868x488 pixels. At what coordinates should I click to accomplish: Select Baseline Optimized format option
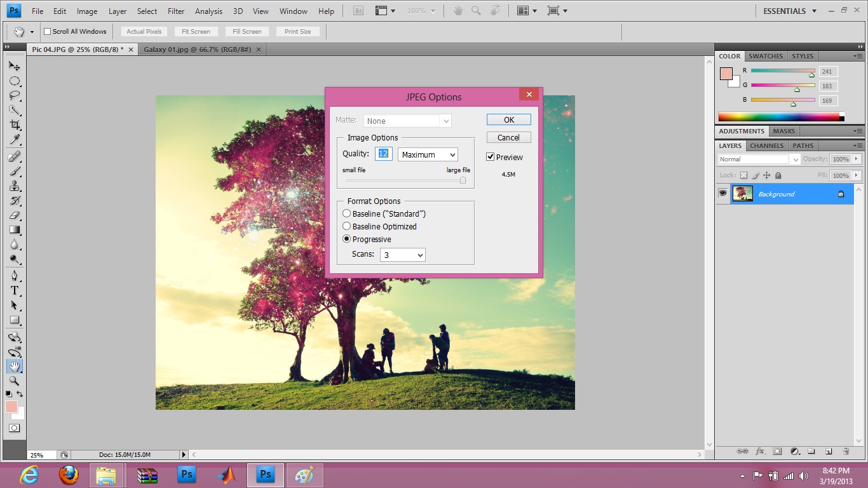(347, 226)
